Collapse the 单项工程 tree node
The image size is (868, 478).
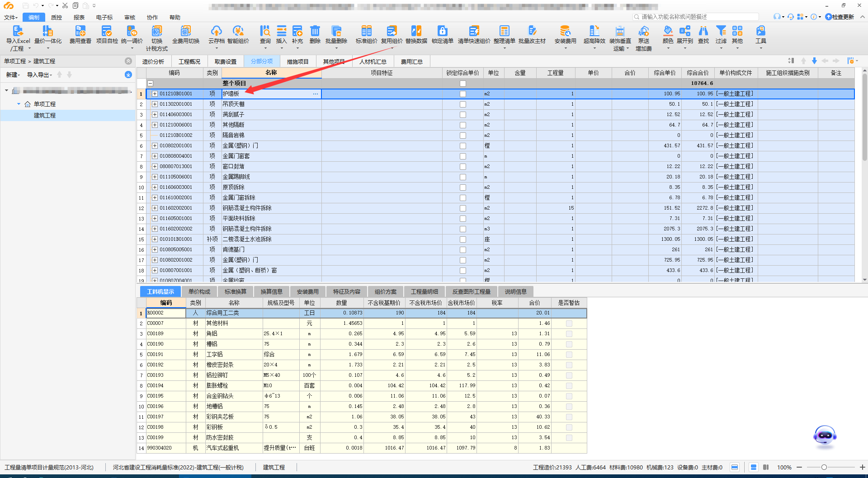pyautogui.click(x=19, y=104)
